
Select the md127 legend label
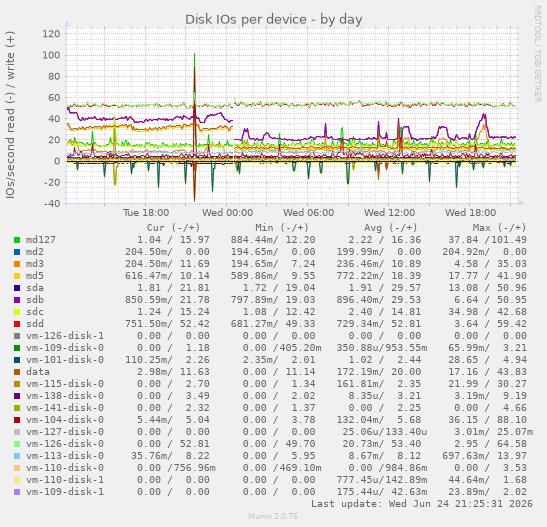coord(41,240)
